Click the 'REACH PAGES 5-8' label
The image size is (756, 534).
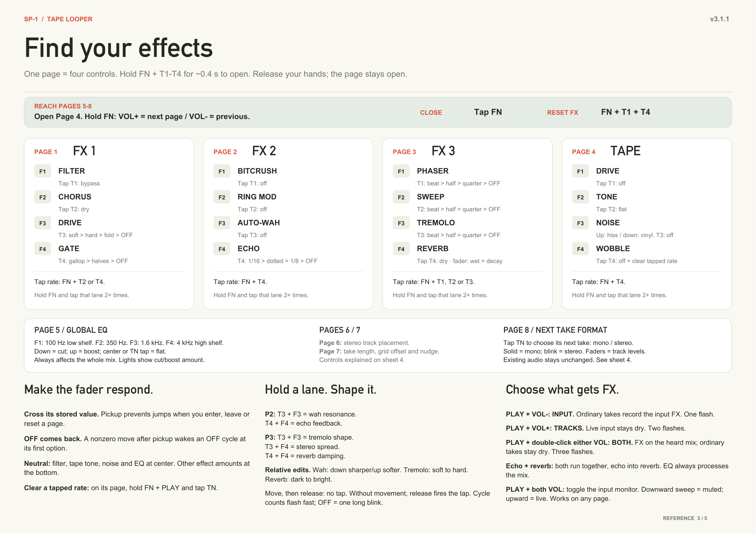[63, 106]
